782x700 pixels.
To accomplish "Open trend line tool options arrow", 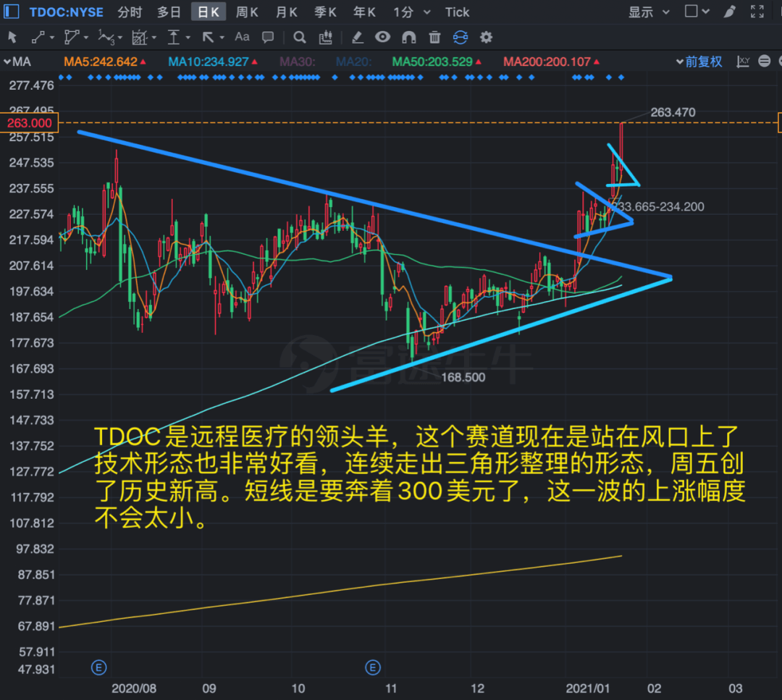I will pos(52,38).
